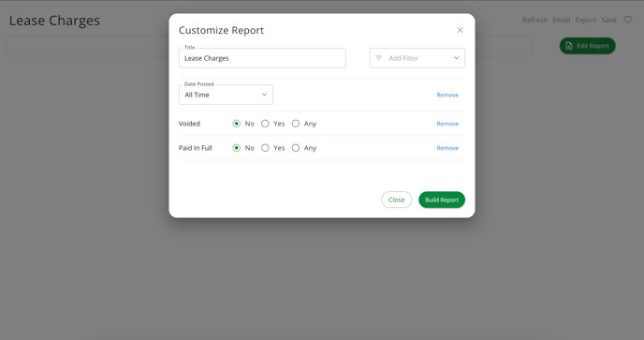Select Yes for Voided

[265, 124]
